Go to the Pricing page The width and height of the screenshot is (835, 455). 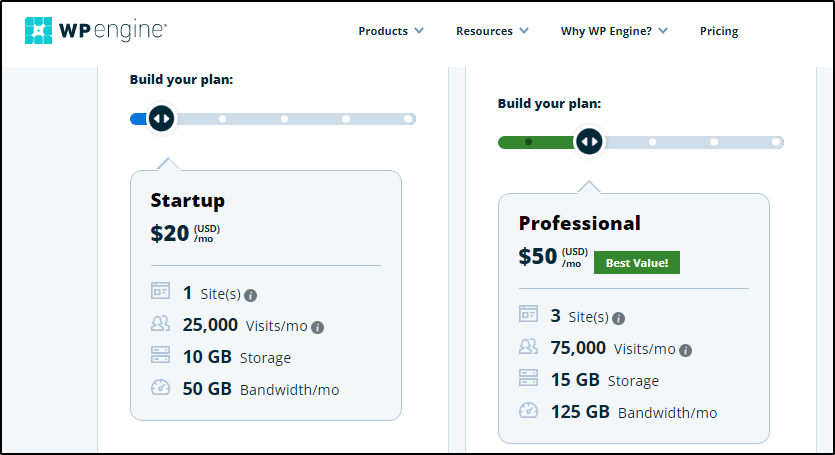[x=719, y=31]
